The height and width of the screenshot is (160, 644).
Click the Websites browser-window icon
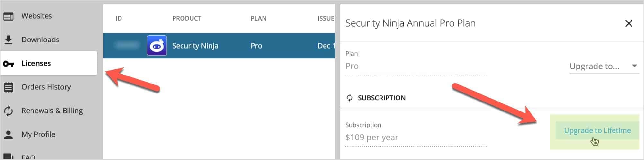(8, 16)
